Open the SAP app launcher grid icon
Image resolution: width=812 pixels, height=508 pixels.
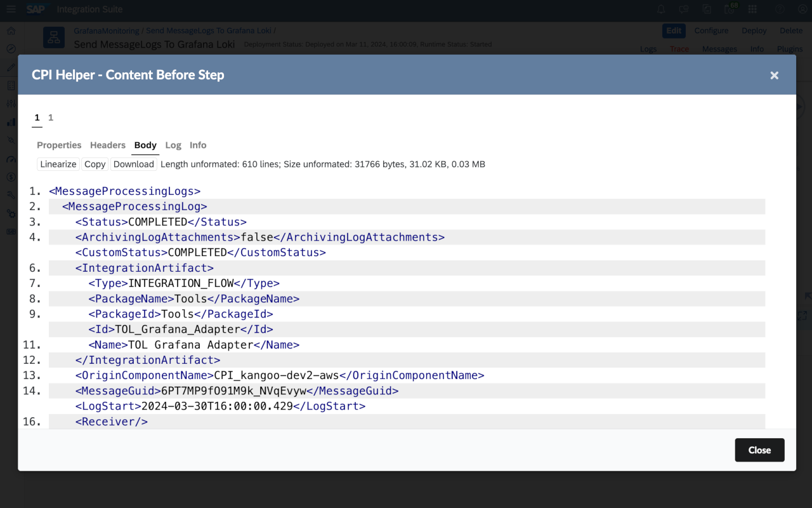point(752,10)
